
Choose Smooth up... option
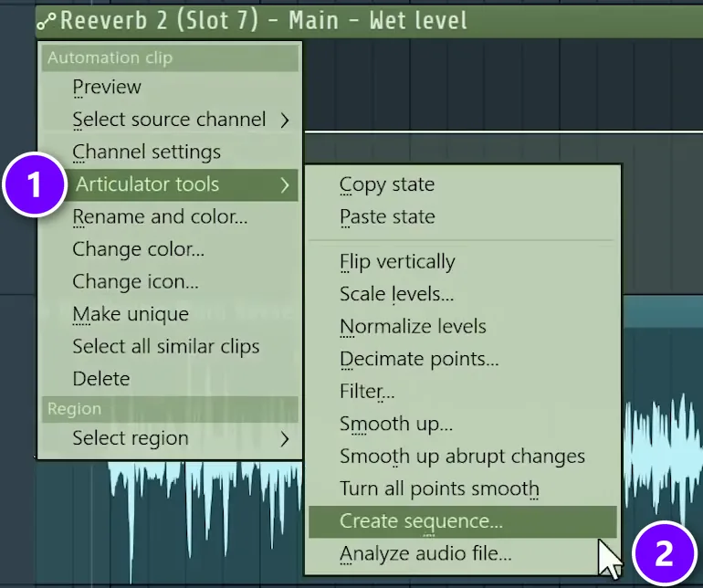click(x=463, y=424)
